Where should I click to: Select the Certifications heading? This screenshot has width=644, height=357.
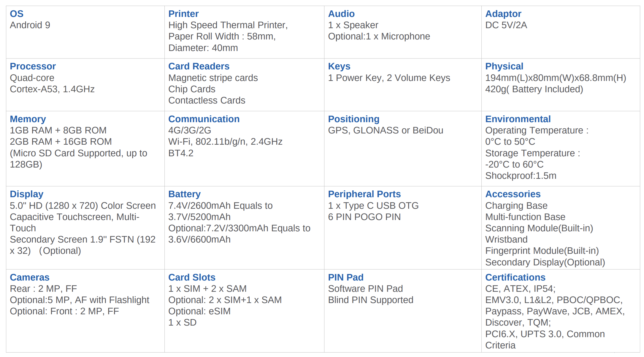pos(515,277)
